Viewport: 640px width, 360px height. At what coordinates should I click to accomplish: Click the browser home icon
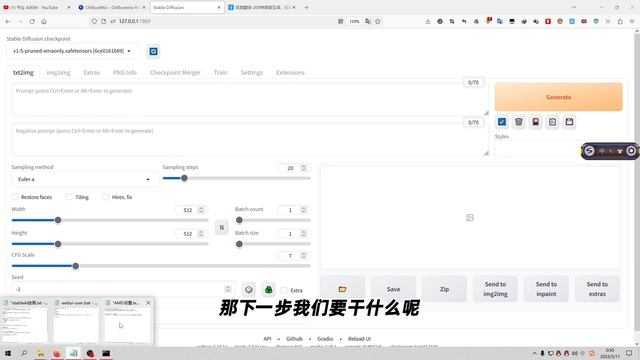44,21
